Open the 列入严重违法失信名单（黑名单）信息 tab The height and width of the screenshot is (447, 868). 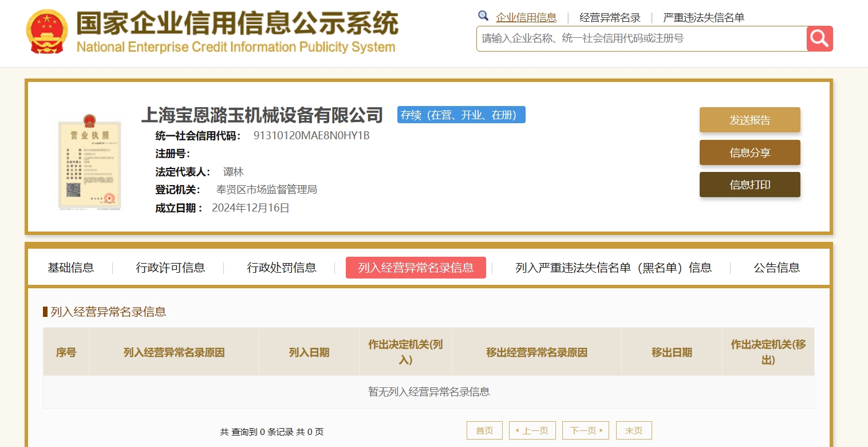click(x=614, y=268)
